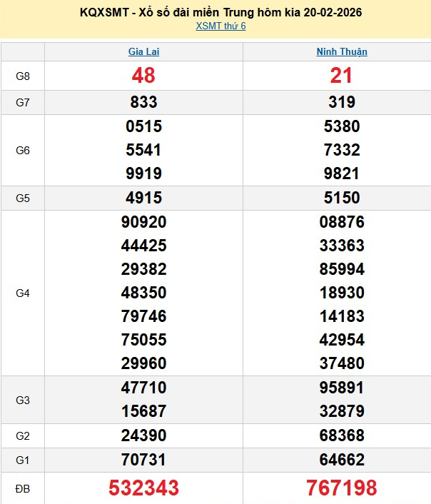Select Ninh Thuận G3 number 95891
Screen dimensions: 431x504
point(342,388)
